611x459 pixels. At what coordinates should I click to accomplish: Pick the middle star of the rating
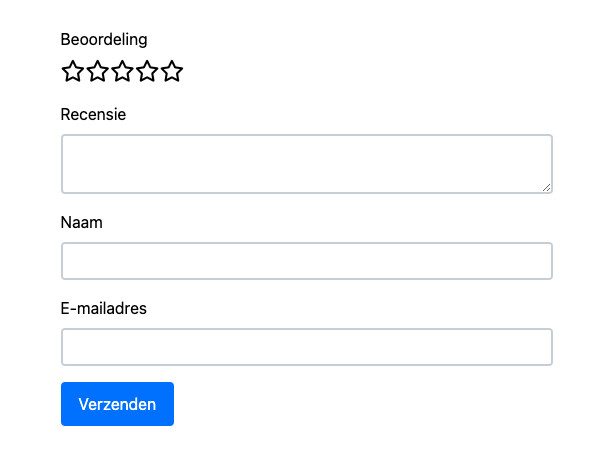point(123,71)
